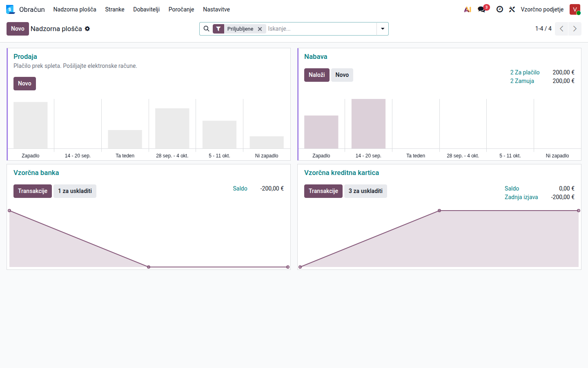The width and height of the screenshot is (588, 368).
Task: Open the messages chat icon
Action: (x=482, y=9)
